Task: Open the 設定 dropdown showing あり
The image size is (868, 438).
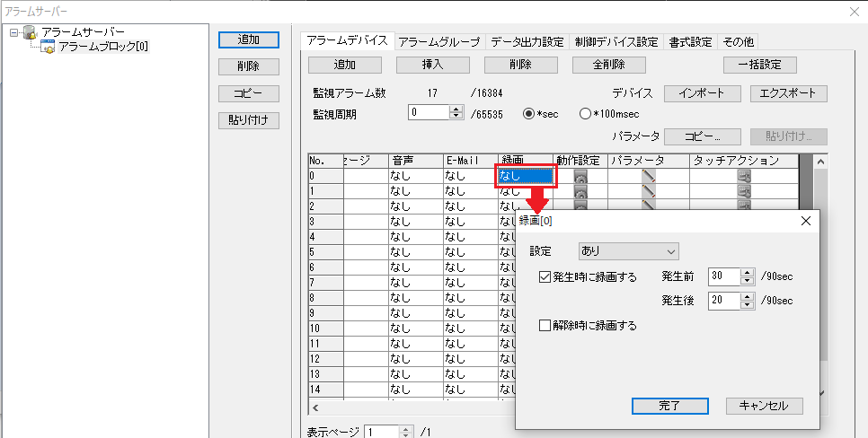Action: (629, 251)
